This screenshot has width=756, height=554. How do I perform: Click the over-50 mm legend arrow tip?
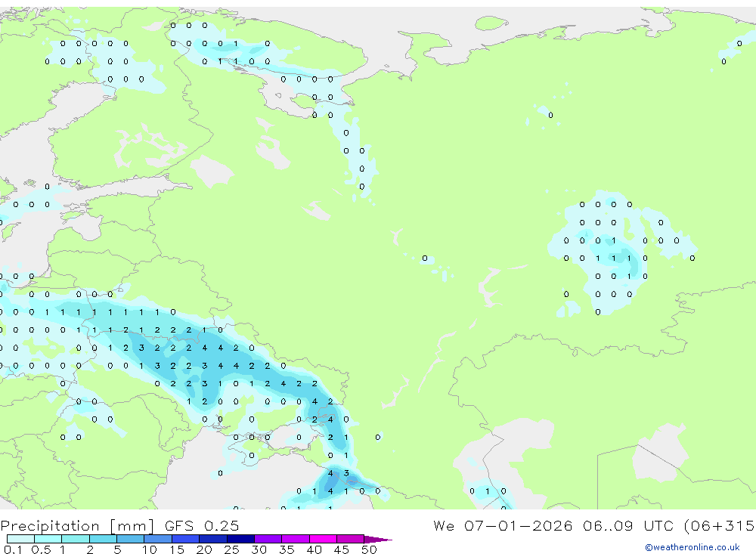coord(378,539)
